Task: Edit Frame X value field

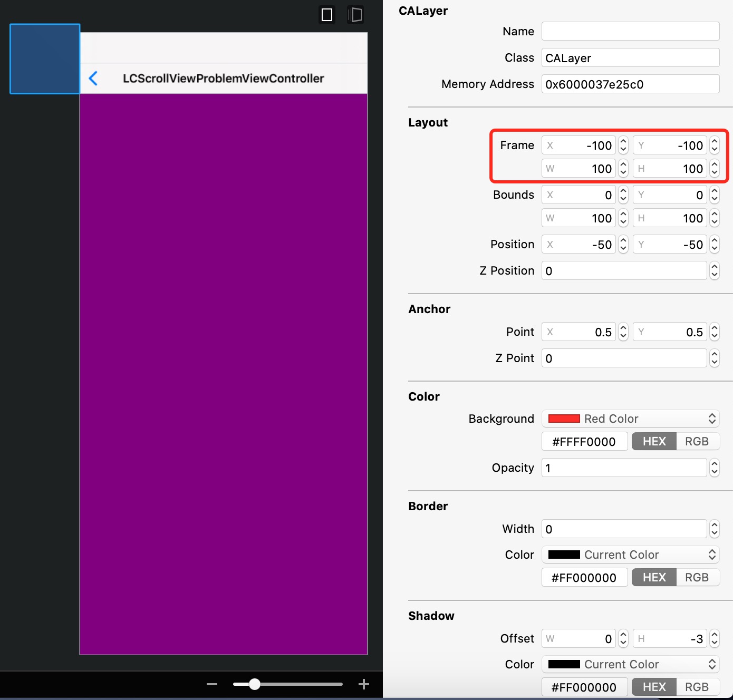Action: pos(578,145)
